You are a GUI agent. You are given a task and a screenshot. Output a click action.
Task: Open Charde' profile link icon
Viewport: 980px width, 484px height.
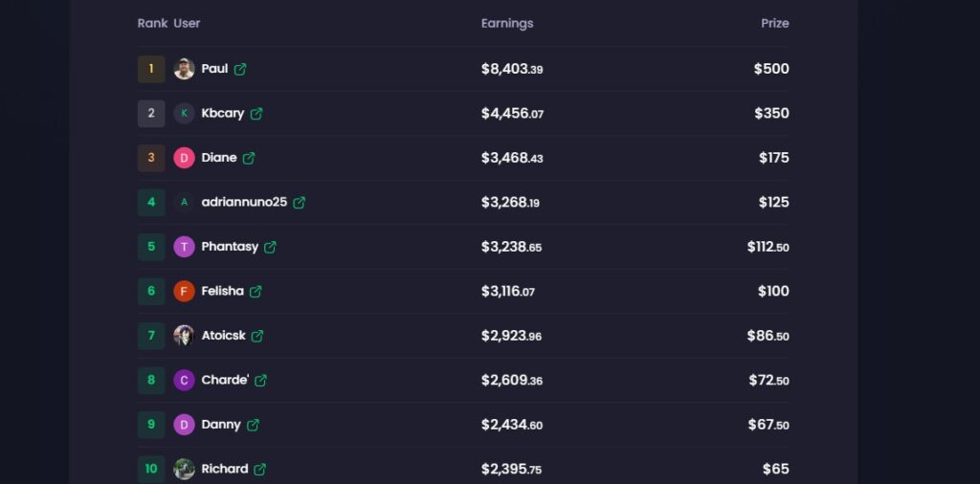[260, 381]
